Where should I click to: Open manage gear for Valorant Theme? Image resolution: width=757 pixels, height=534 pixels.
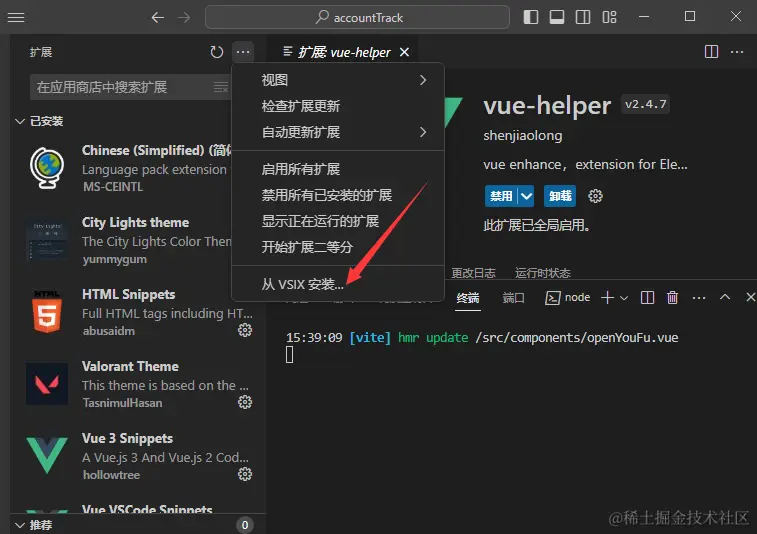(245, 402)
